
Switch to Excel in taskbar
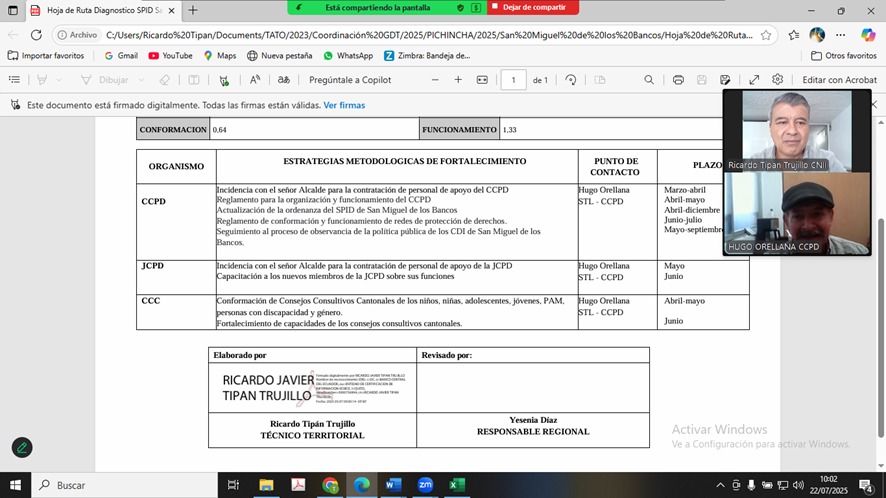(457, 485)
